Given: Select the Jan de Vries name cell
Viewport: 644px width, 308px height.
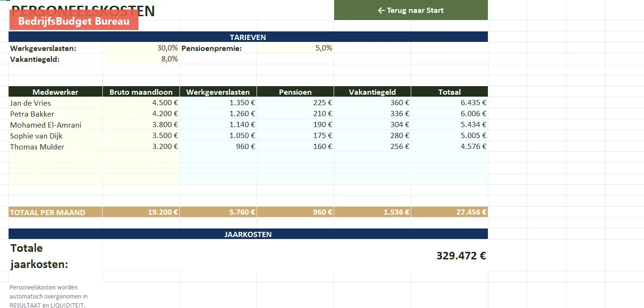Looking at the screenshot, I should point(56,103).
